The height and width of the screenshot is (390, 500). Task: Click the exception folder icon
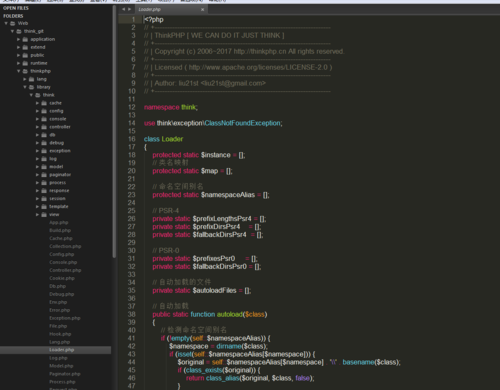click(x=44, y=151)
